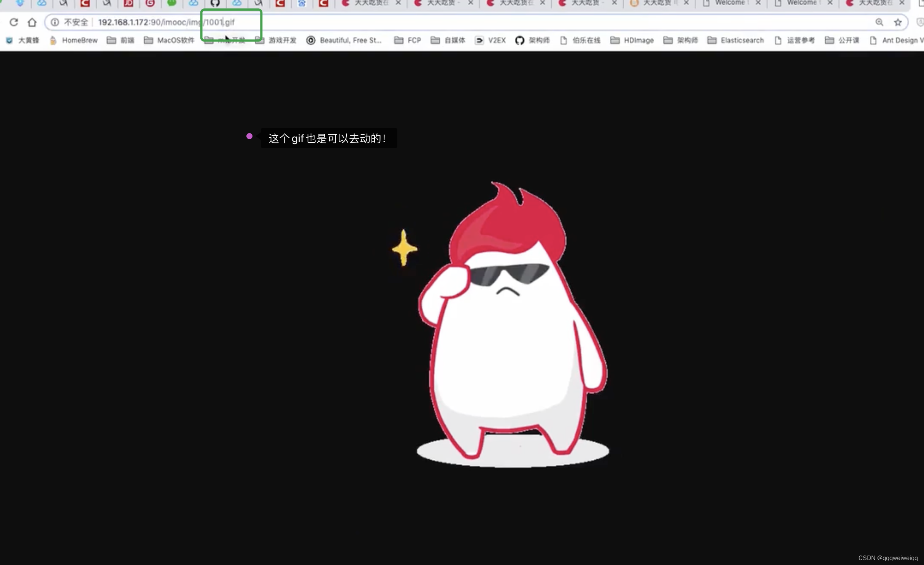This screenshot has height=565, width=924.
Task: Click the zoom magnifier icon in address bar
Action: pyautogui.click(x=879, y=22)
